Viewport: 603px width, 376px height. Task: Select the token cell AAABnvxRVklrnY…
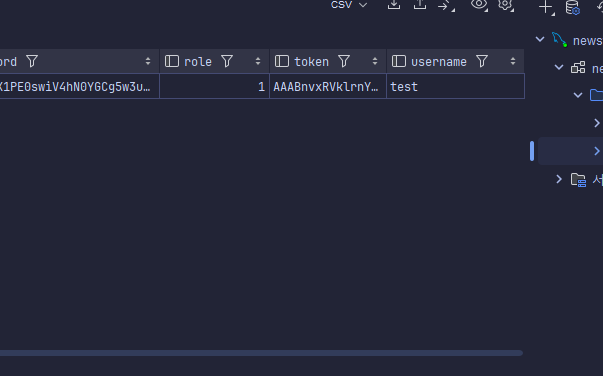pos(328,87)
